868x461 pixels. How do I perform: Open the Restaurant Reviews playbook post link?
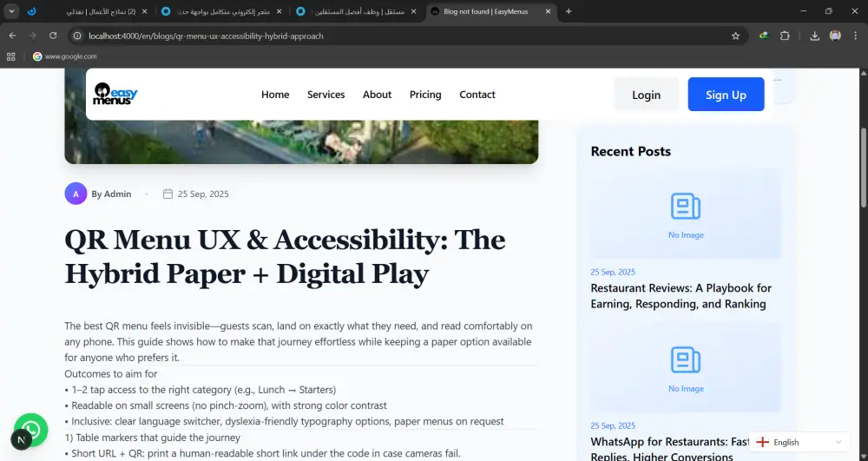(x=681, y=296)
